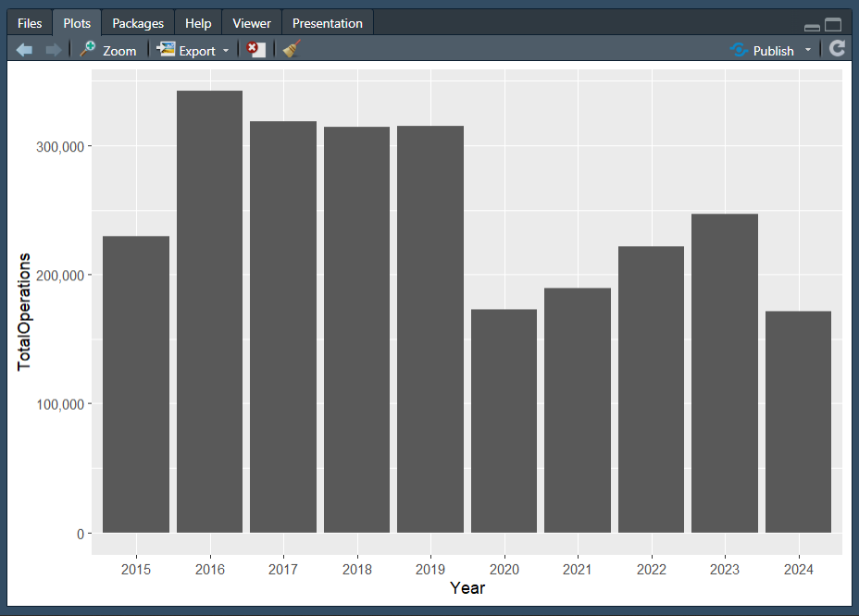Clear all plots with broom icon
Screen dimensions: 859x616
point(292,50)
